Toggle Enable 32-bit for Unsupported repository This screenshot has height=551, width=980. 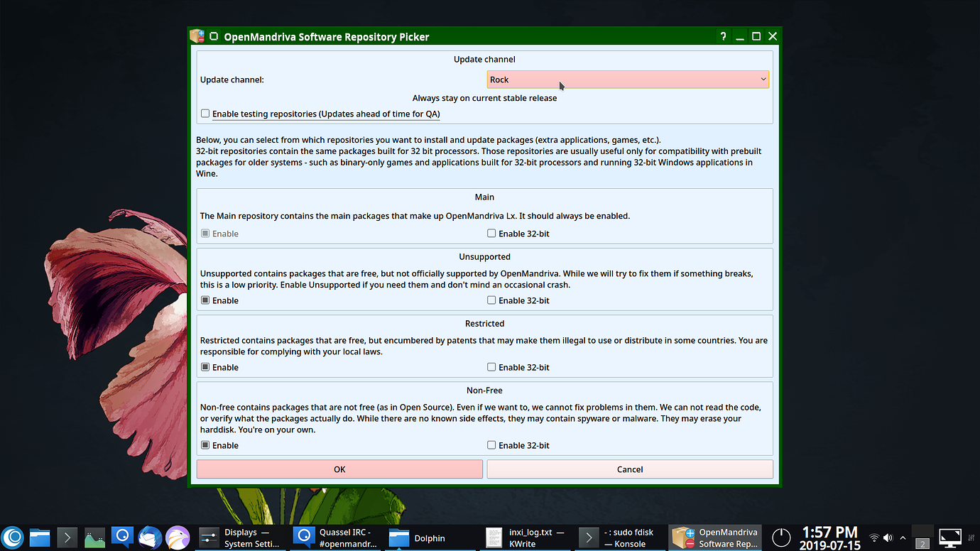(x=491, y=300)
